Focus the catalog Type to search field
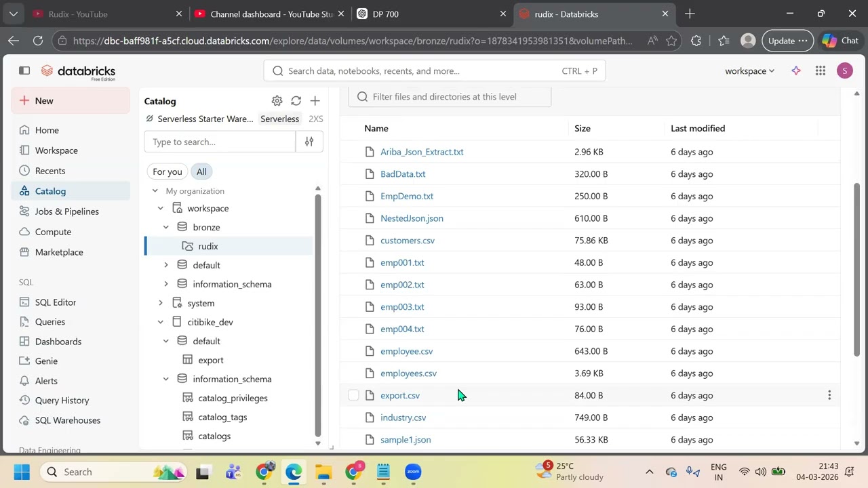This screenshot has width=868, height=488. coord(220,142)
